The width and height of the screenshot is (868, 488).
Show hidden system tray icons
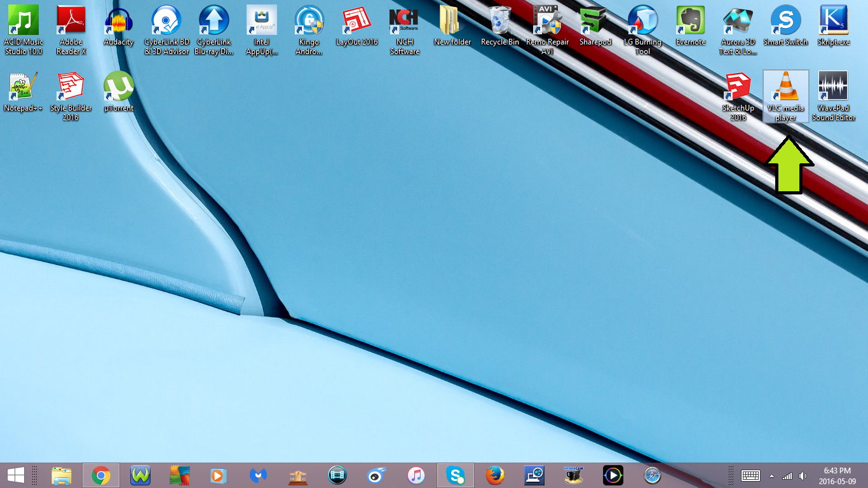point(771,476)
